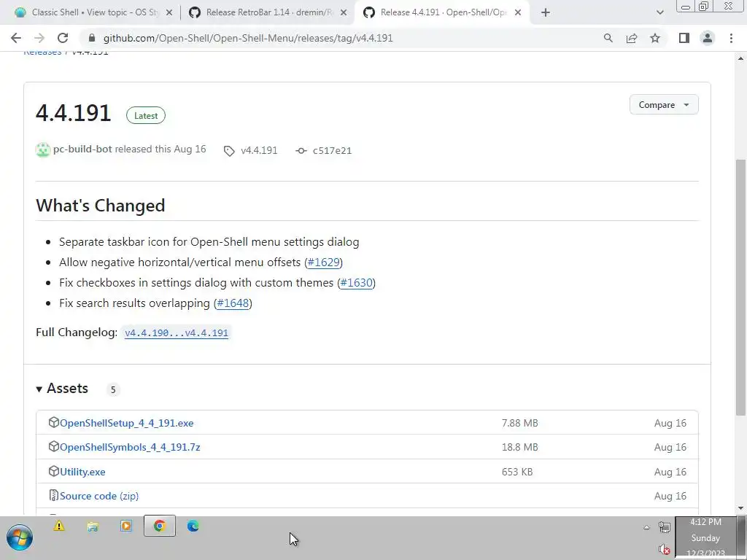The image size is (747, 560).
Task: Open the v4.4.190...v4.4.191 changelog
Action: (x=177, y=332)
